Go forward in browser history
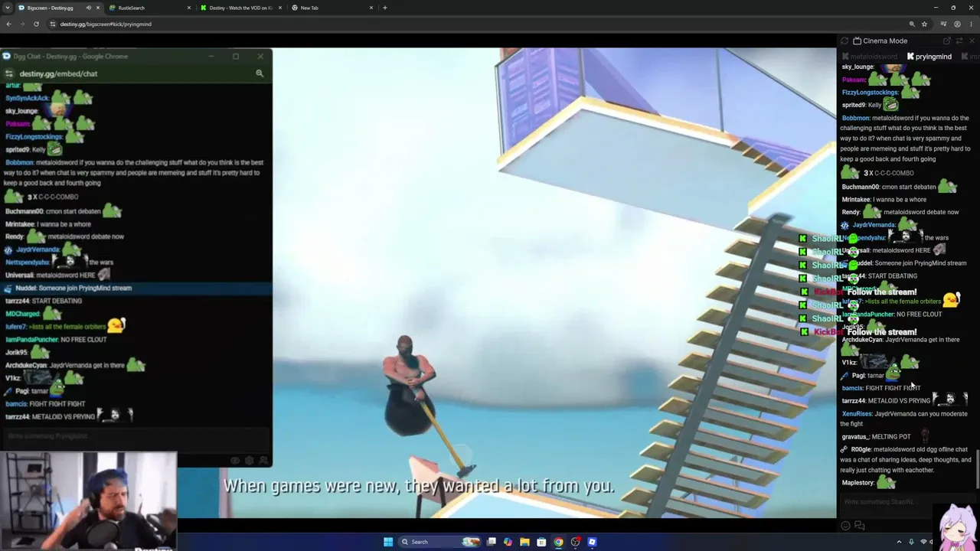This screenshot has width=980, height=551. pos(22,24)
